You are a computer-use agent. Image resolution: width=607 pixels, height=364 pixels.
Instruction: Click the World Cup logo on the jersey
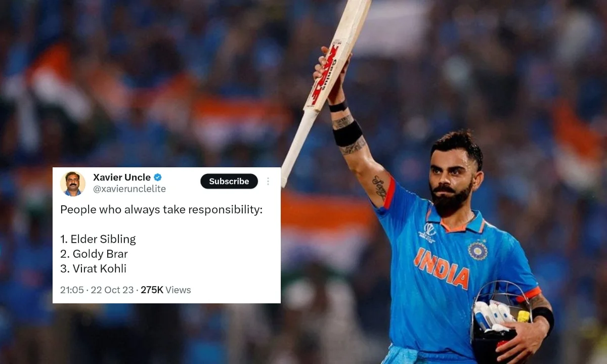click(427, 233)
